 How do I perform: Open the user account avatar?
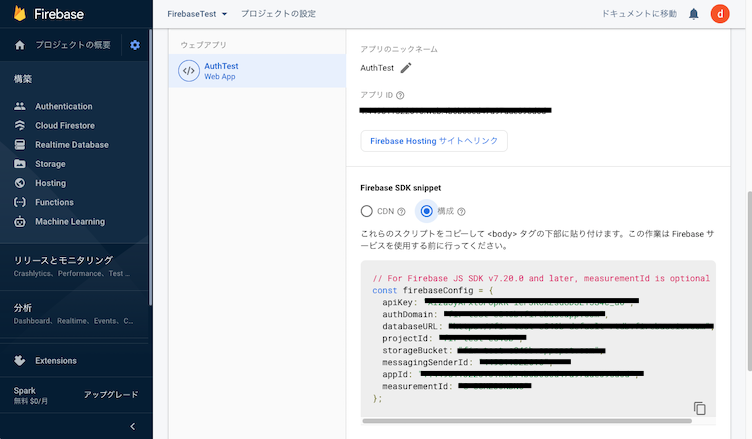pos(720,14)
